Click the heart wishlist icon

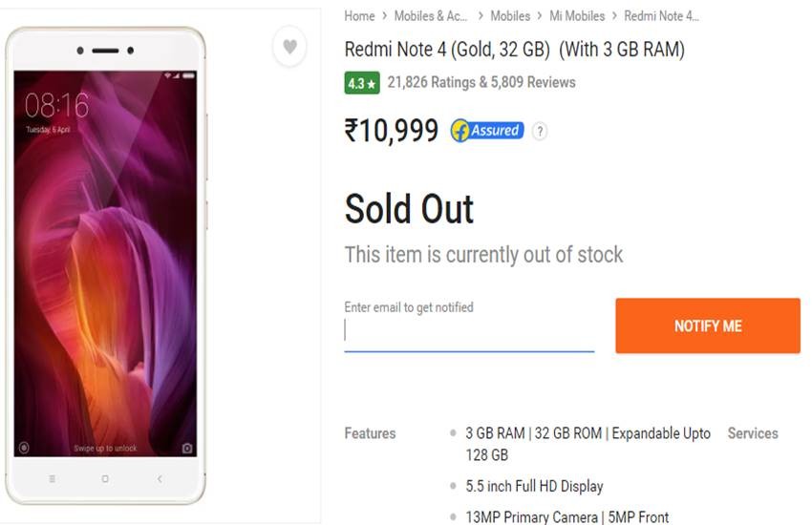(289, 47)
